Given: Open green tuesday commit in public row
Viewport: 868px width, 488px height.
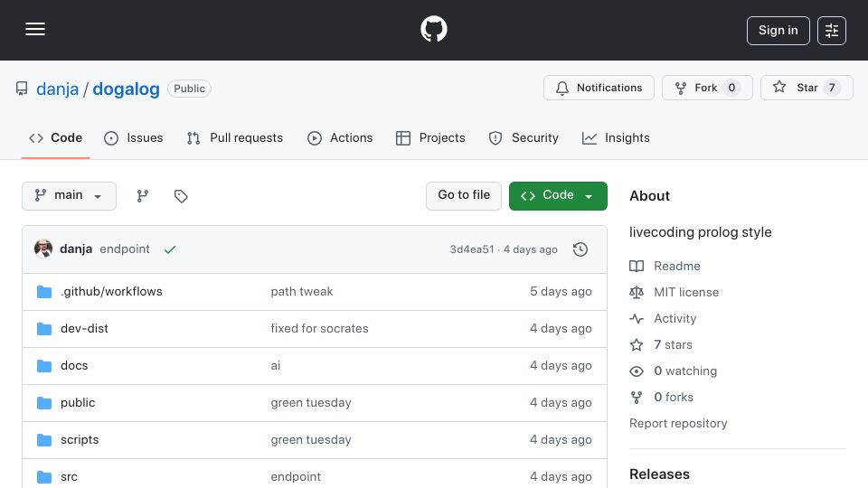Looking at the screenshot, I should pos(311,403).
